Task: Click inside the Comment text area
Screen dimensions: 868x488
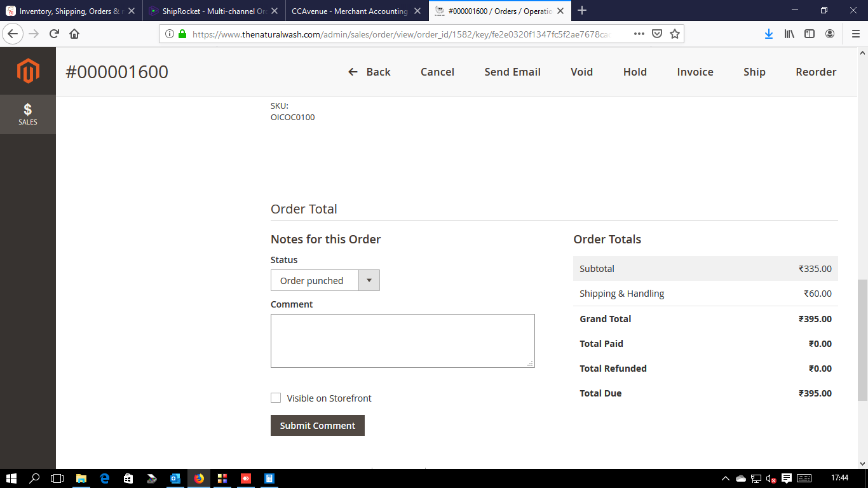Action: (x=403, y=341)
